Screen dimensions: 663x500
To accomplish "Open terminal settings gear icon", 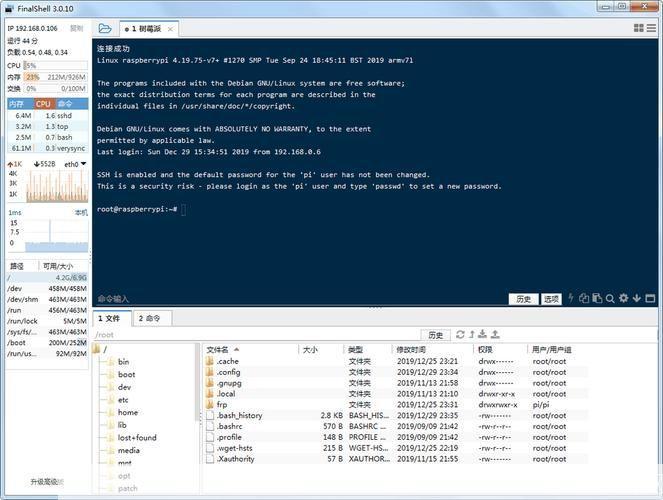I will (x=623, y=298).
